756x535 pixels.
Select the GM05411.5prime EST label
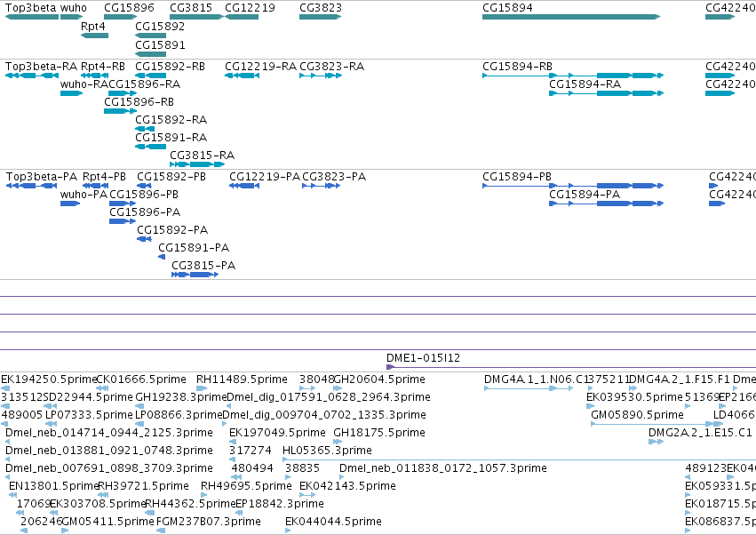point(108,522)
